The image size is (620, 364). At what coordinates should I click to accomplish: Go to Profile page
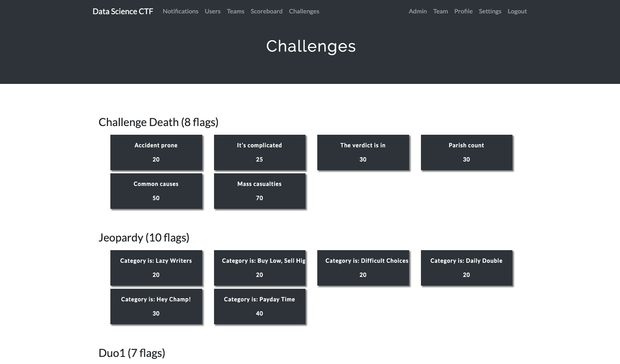coord(463,11)
